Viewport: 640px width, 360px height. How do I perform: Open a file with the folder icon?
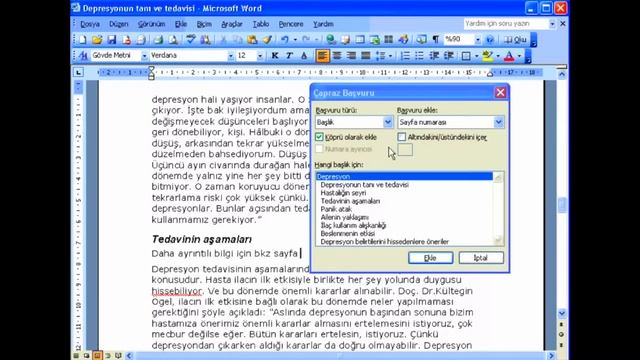coord(97,40)
